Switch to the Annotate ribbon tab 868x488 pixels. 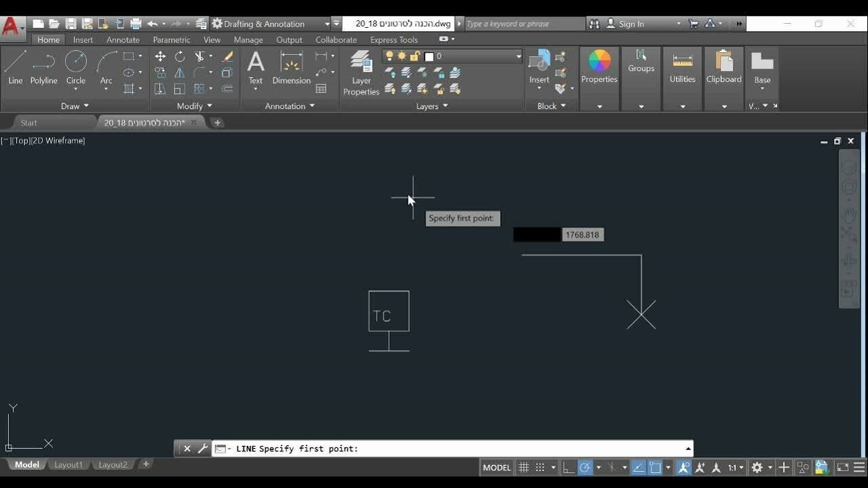coord(123,40)
